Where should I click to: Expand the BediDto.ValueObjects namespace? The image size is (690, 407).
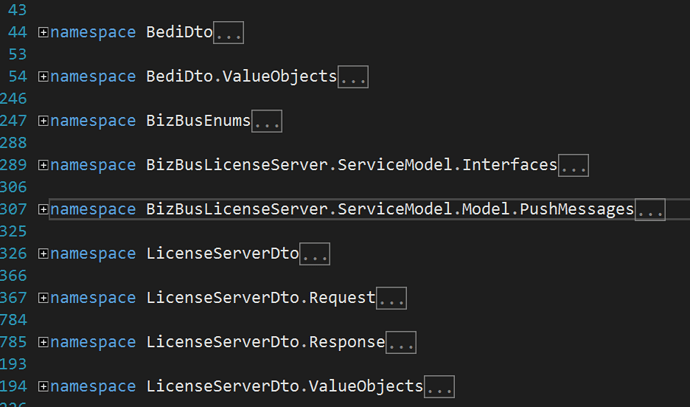point(43,77)
